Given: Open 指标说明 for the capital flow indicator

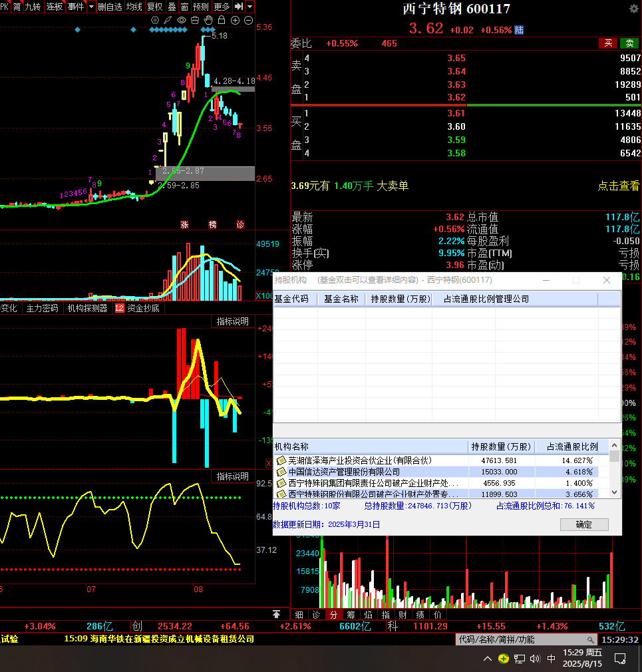Looking at the screenshot, I should point(232,321).
